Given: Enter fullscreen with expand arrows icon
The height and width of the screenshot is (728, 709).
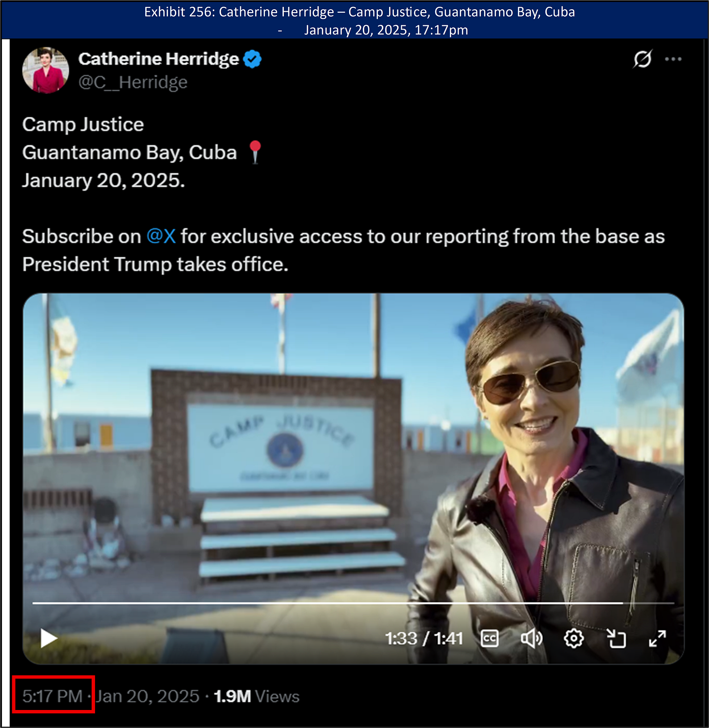Looking at the screenshot, I should 657,638.
